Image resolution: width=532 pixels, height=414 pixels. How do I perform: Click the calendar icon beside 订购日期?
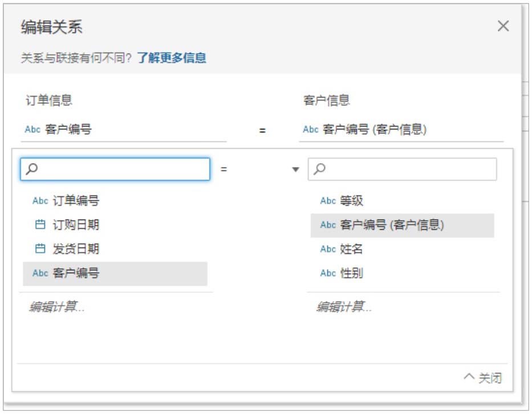pyautogui.click(x=39, y=225)
